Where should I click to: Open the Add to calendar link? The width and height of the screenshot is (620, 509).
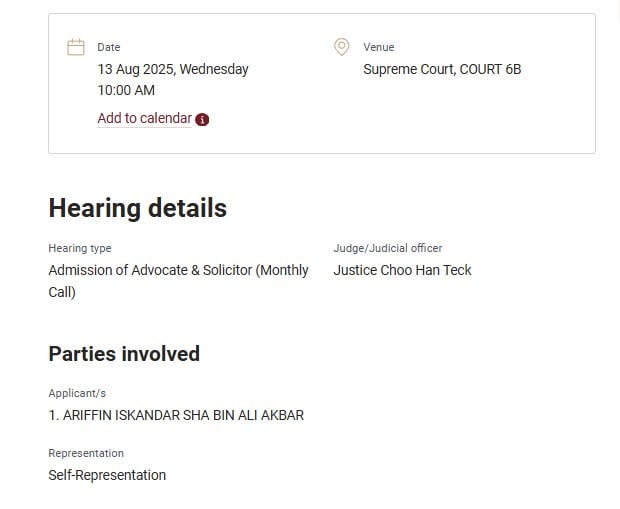144,118
